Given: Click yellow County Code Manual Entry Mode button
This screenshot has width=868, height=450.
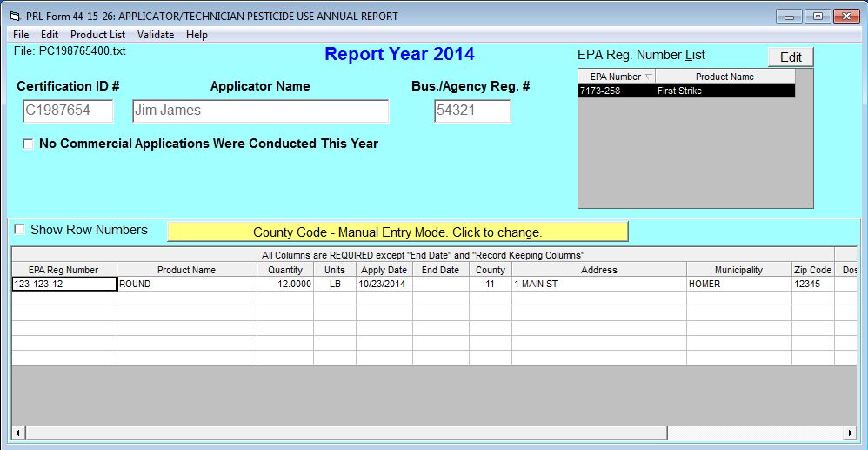Looking at the screenshot, I should (x=397, y=232).
